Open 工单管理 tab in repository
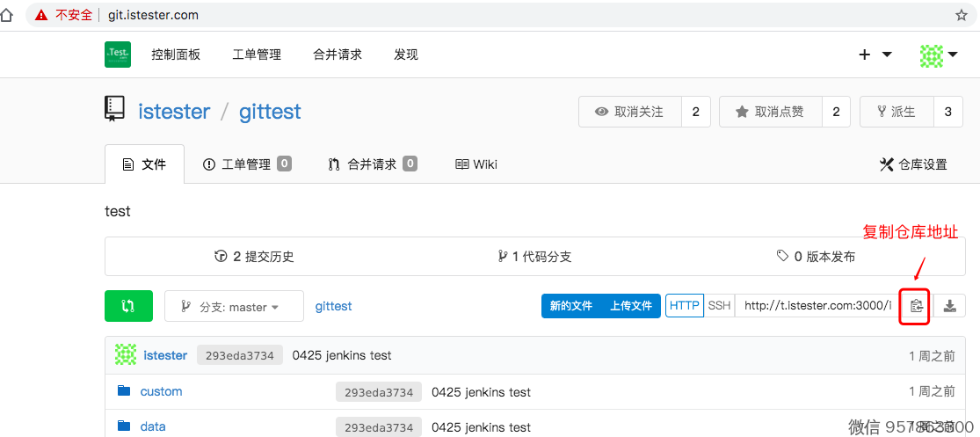Image resolution: width=980 pixels, height=437 pixels. click(x=246, y=164)
